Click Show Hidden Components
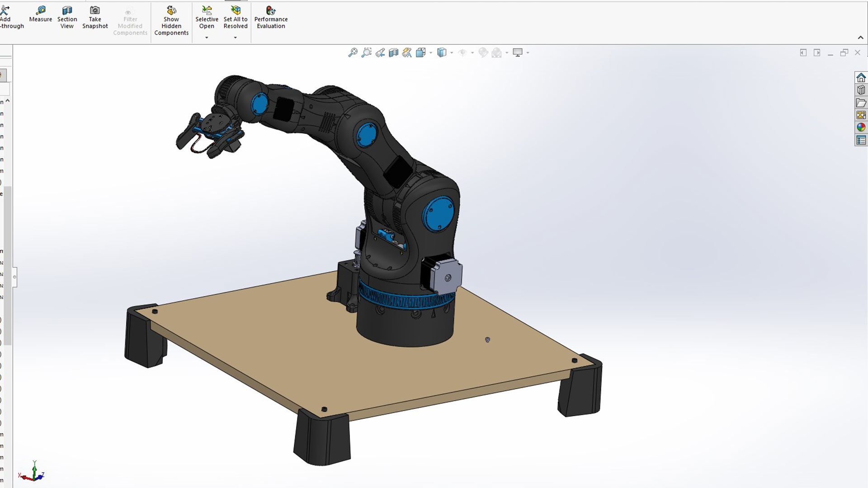 click(x=171, y=21)
